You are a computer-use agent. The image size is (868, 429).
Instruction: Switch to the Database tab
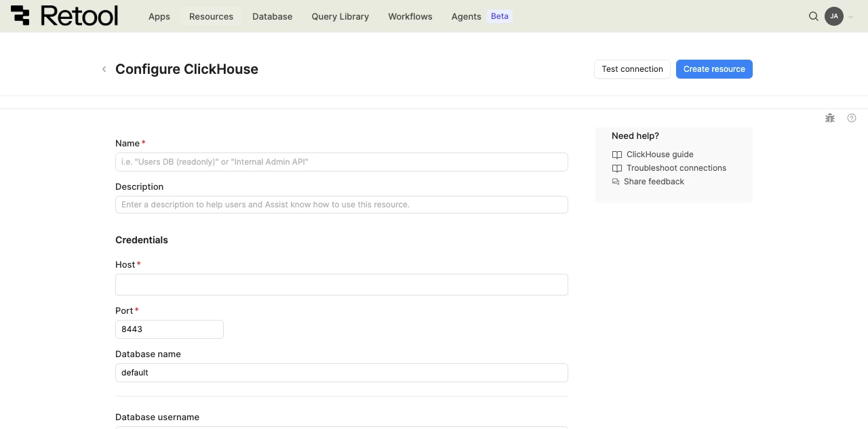[x=272, y=16]
